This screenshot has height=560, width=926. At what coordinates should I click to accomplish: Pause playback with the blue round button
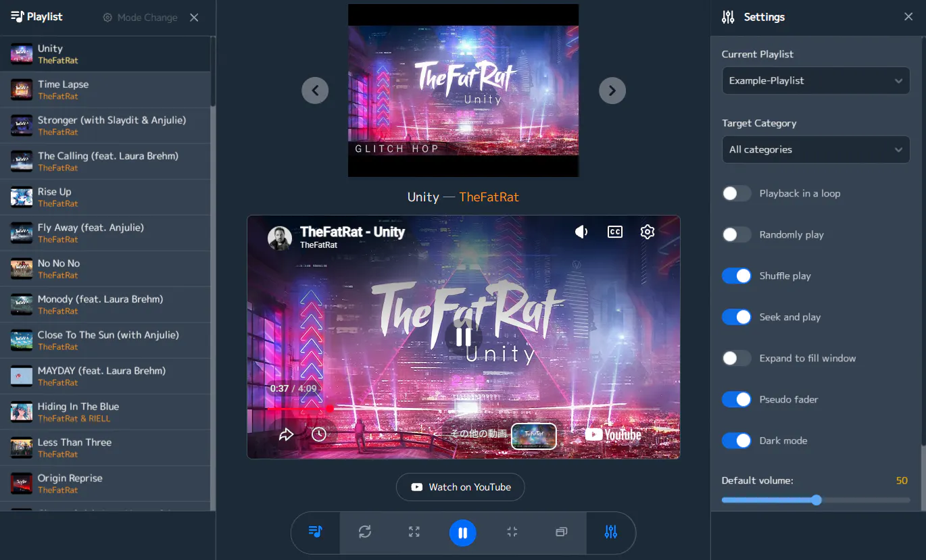point(463,533)
